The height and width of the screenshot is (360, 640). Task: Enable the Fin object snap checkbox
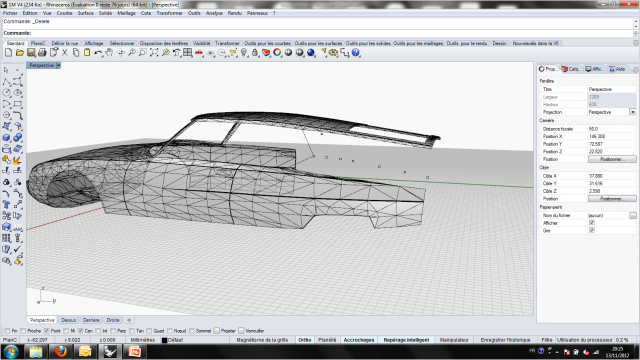(7, 331)
